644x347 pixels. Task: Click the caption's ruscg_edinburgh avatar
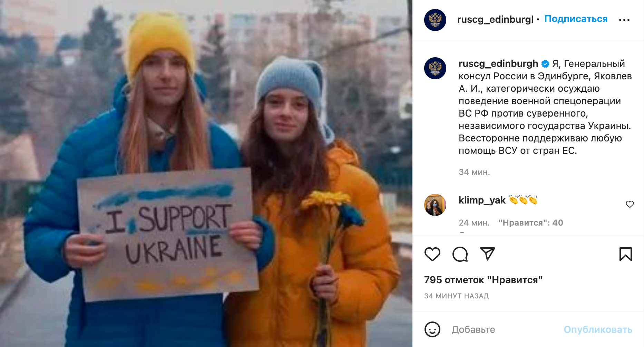click(435, 68)
